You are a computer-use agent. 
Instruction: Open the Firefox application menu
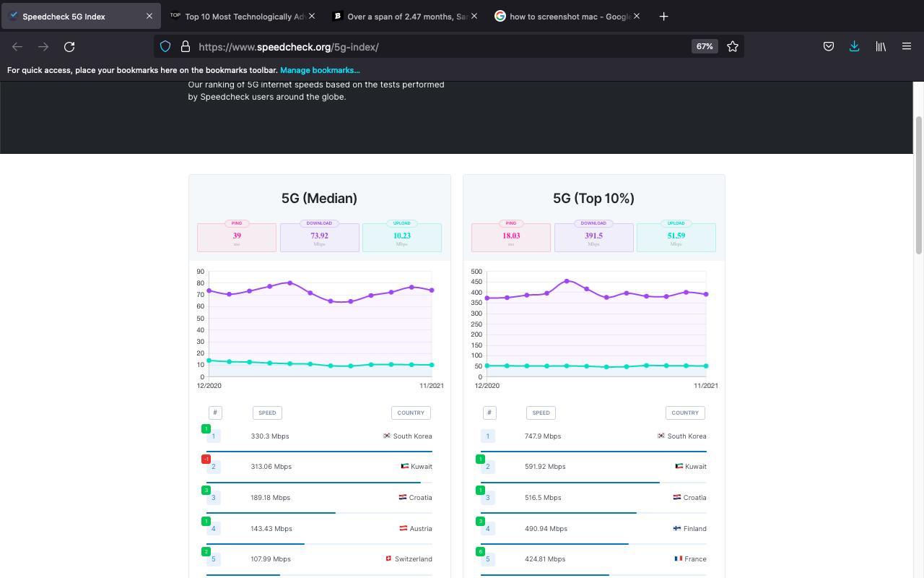pyautogui.click(x=907, y=47)
